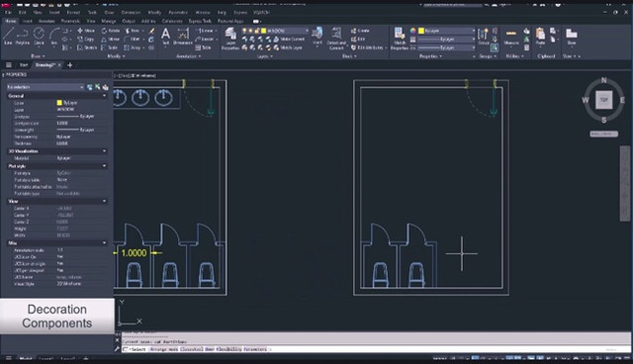Open the Express Tools ribbon tab
Viewport: 633px width, 364px height.
(200, 21)
